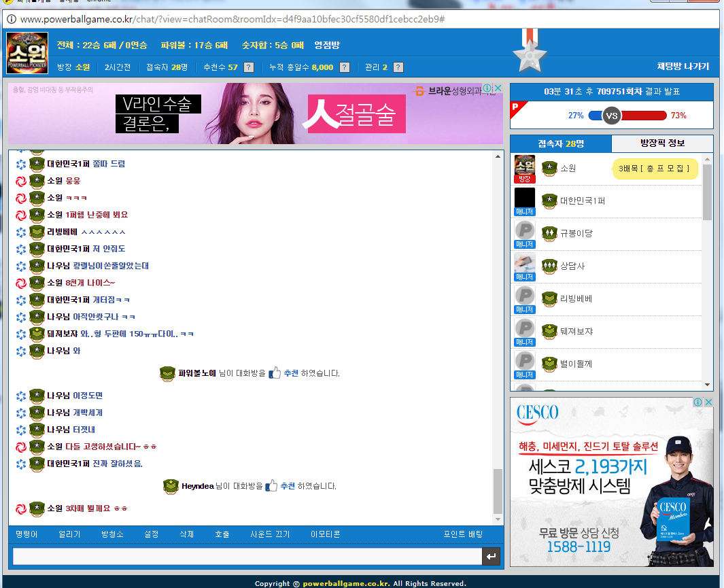Clear the room with 방청소

[113, 534]
